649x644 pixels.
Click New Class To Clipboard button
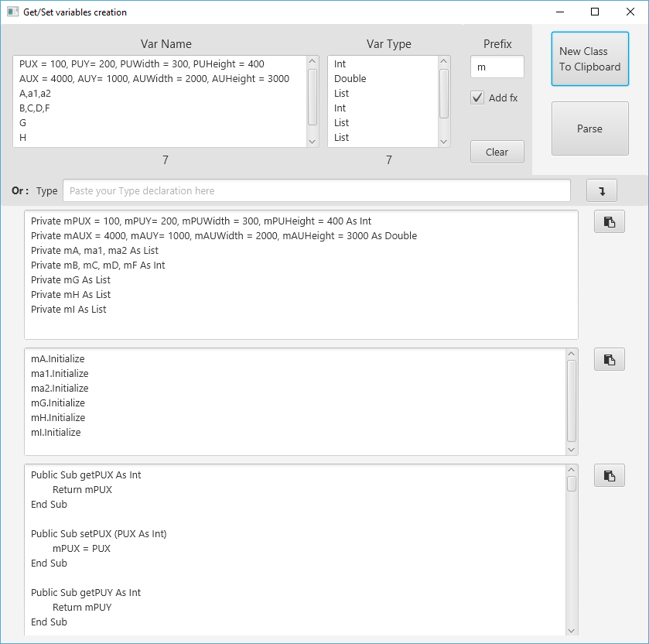(x=589, y=59)
